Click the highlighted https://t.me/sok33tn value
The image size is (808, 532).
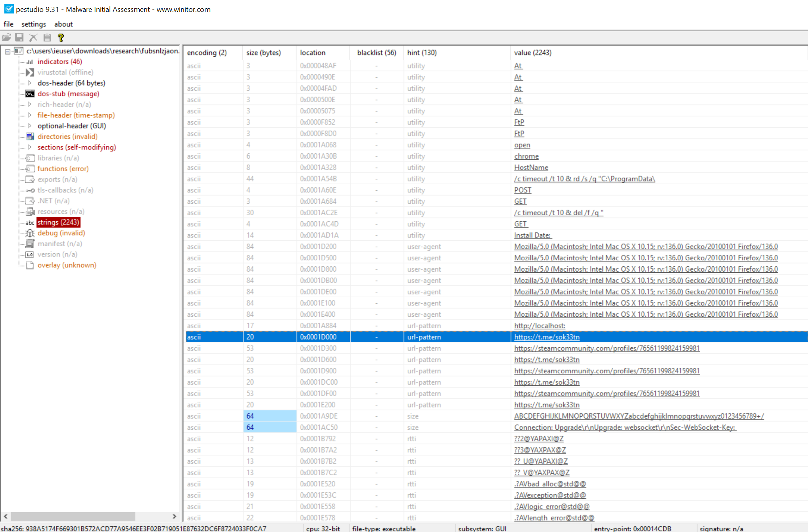pyautogui.click(x=547, y=337)
